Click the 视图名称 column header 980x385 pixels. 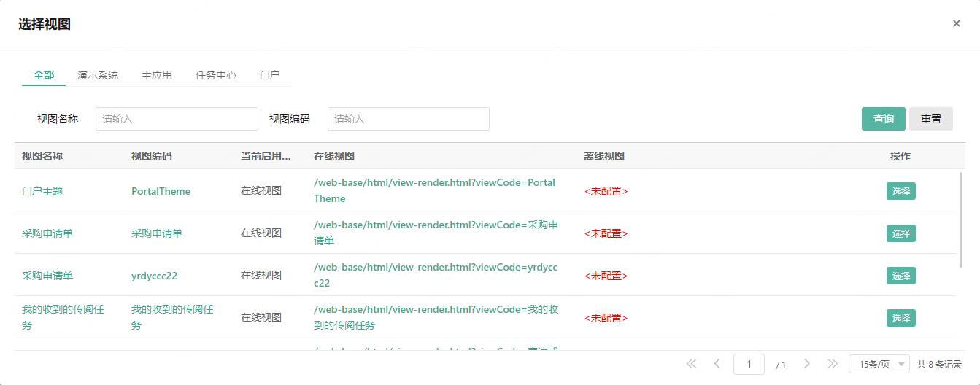tap(42, 156)
